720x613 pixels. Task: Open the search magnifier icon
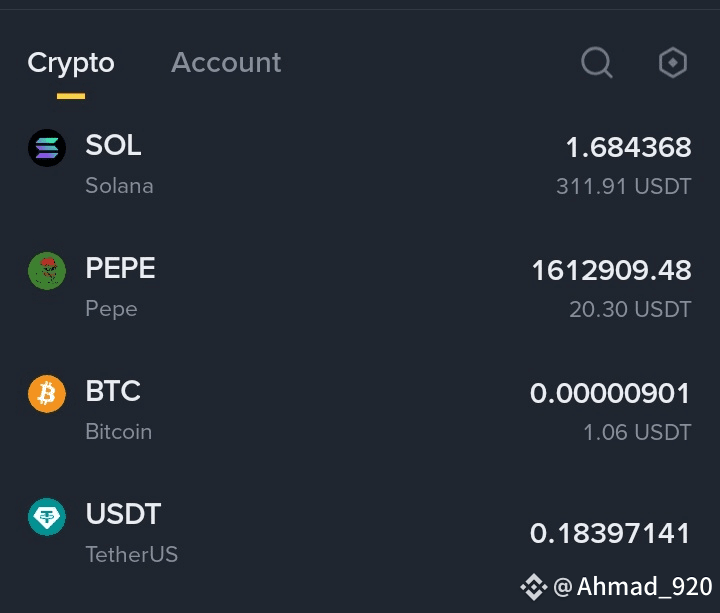click(596, 62)
